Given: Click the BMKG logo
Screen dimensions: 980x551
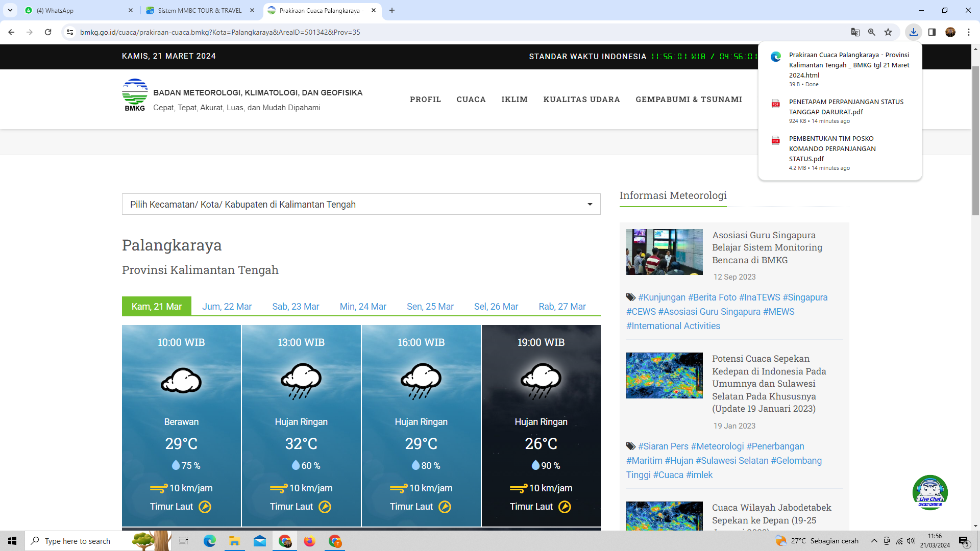Looking at the screenshot, I should (135, 95).
